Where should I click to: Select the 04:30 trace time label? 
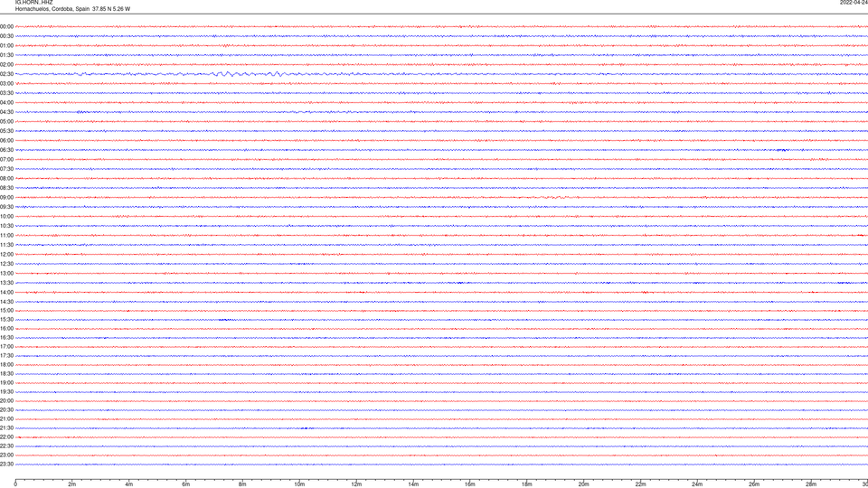pos(6,112)
